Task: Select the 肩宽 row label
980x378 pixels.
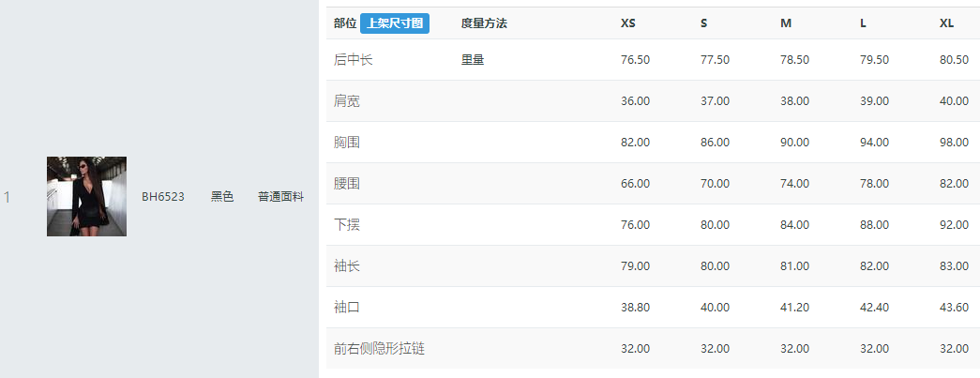Action: [347, 101]
